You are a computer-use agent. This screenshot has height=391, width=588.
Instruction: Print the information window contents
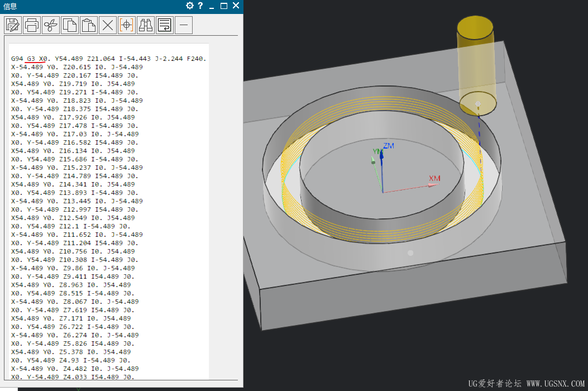tap(32, 25)
